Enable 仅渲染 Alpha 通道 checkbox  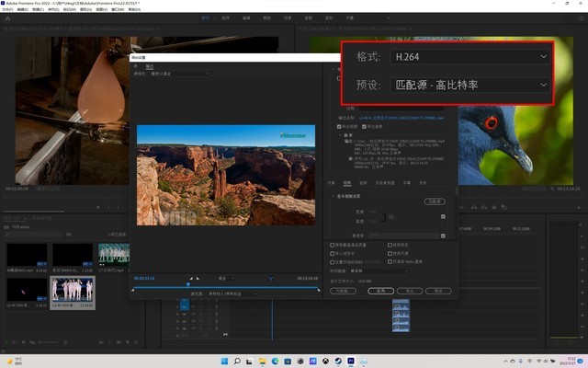390,261
